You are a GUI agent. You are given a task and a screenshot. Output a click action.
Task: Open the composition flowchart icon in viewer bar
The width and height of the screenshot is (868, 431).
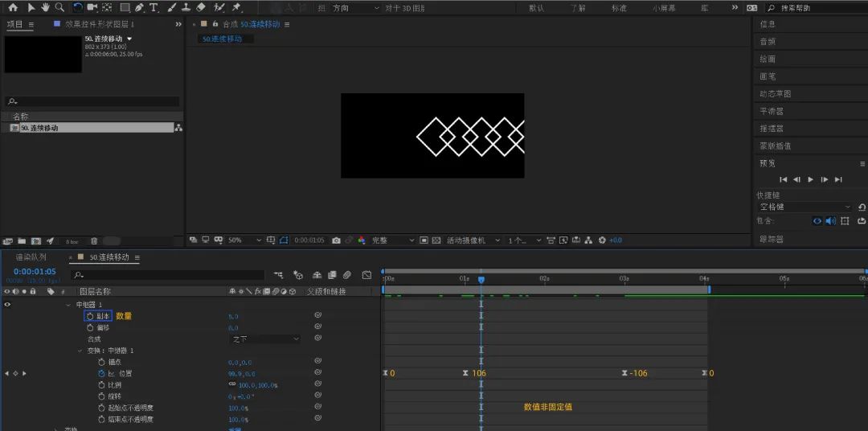(x=588, y=240)
